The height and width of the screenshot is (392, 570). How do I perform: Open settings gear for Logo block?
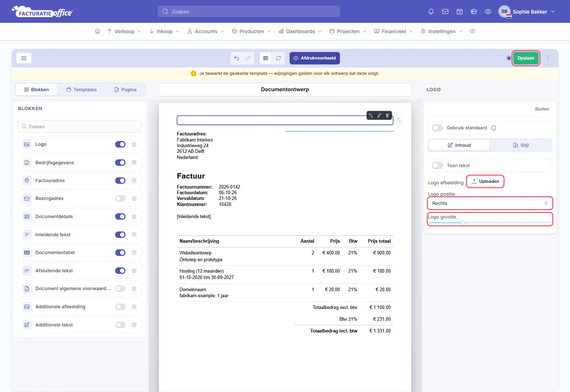[134, 144]
